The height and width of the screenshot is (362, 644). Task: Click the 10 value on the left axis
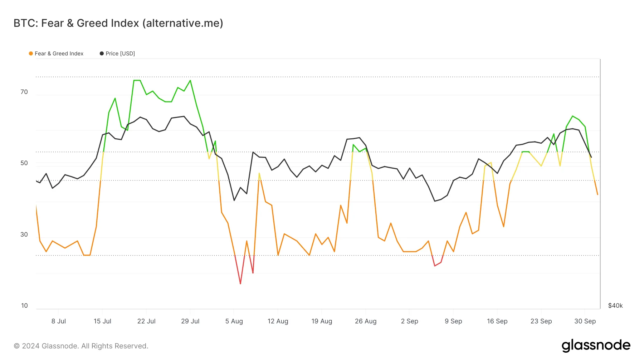(x=24, y=306)
